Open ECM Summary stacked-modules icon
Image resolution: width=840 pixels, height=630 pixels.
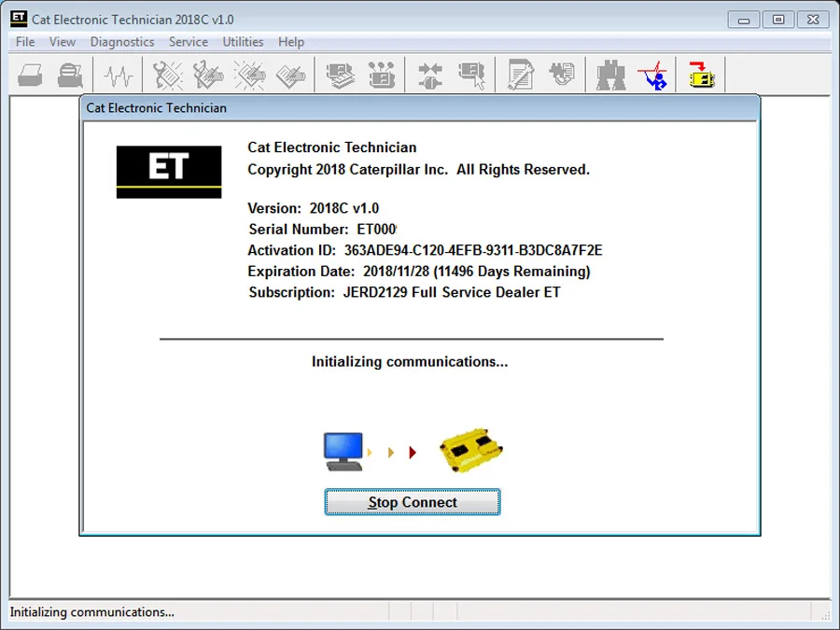[x=340, y=76]
